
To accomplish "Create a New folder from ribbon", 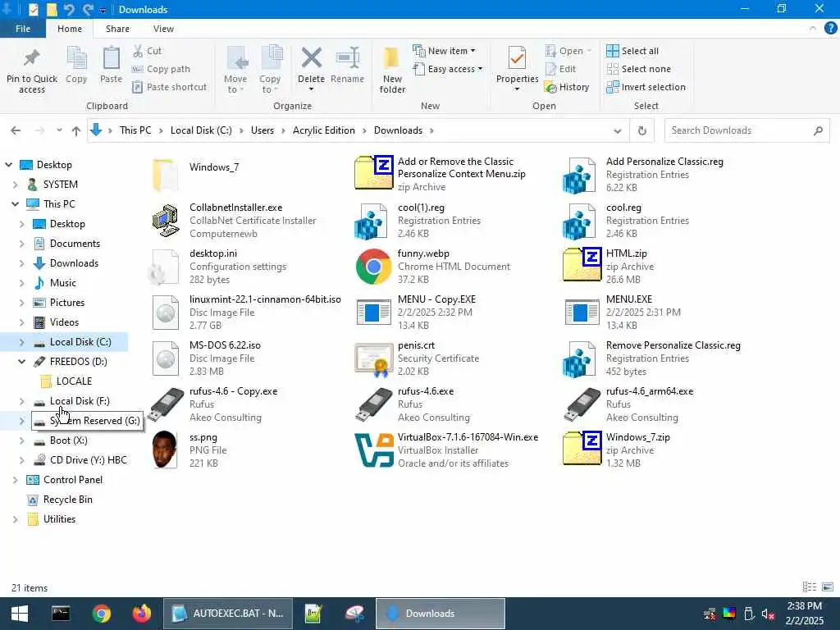I will point(392,70).
